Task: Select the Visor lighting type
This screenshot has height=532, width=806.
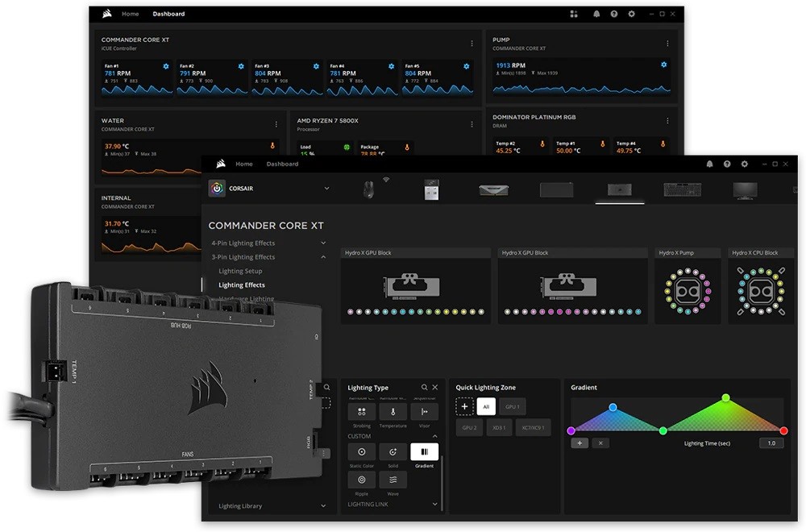Action: point(424,412)
